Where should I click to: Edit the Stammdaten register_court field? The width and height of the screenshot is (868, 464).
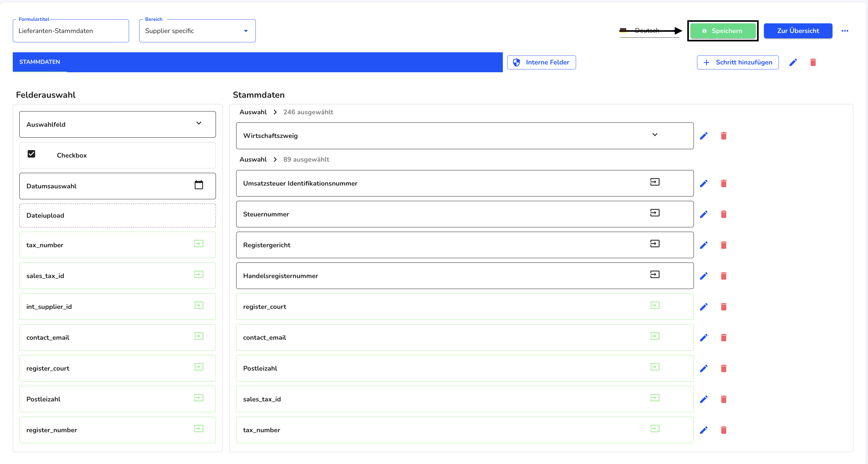point(703,307)
